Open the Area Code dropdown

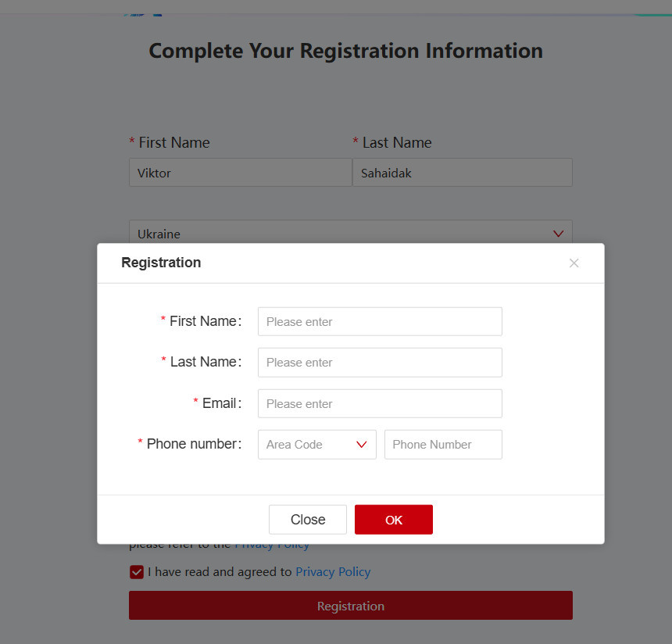click(316, 445)
